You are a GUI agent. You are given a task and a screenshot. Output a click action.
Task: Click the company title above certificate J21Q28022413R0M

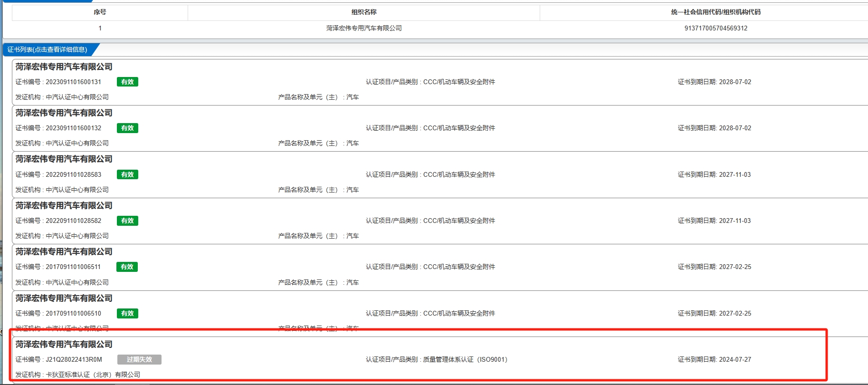pos(64,344)
